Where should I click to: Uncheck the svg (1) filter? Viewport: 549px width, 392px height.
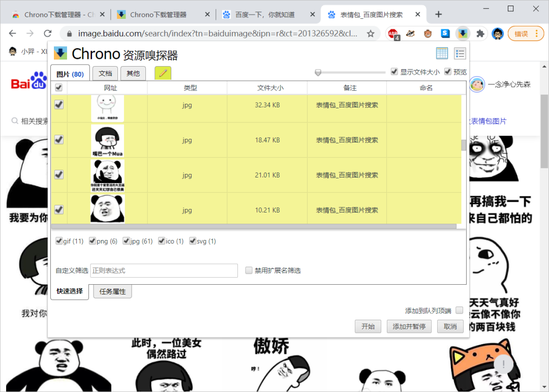[x=192, y=240]
